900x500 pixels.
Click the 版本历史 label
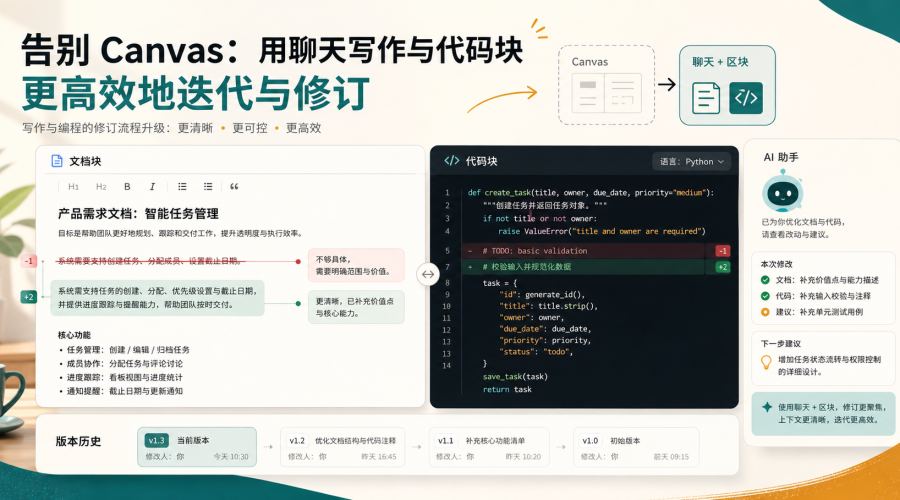[x=79, y=441]
